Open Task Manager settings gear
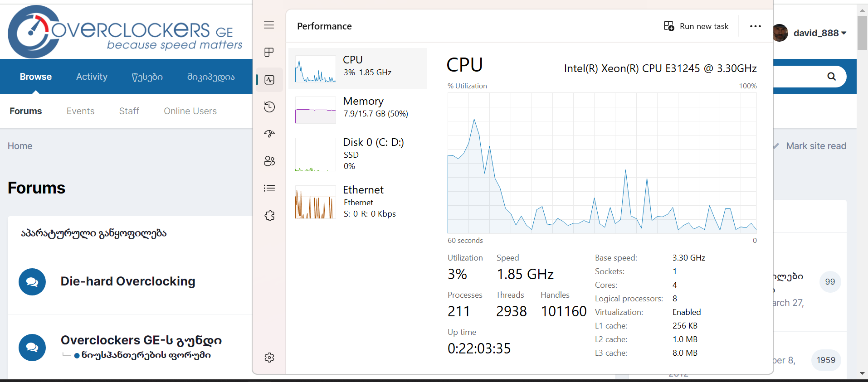 tap(269, 358)
